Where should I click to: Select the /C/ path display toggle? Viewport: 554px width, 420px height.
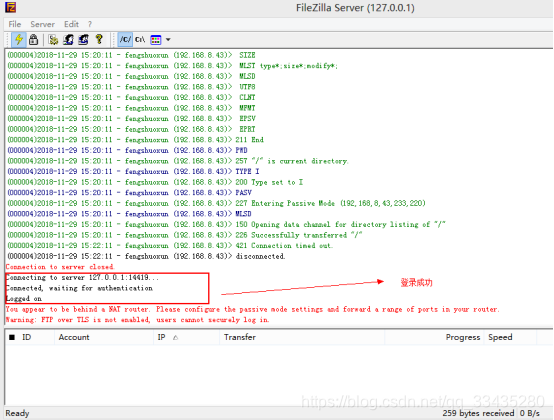point(125,39)
